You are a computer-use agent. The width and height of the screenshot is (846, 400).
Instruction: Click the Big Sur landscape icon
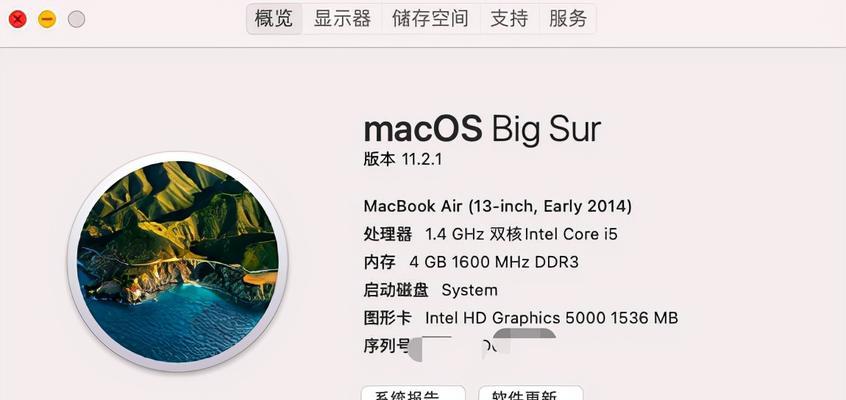pyautogui.click(x=178, y=262)
